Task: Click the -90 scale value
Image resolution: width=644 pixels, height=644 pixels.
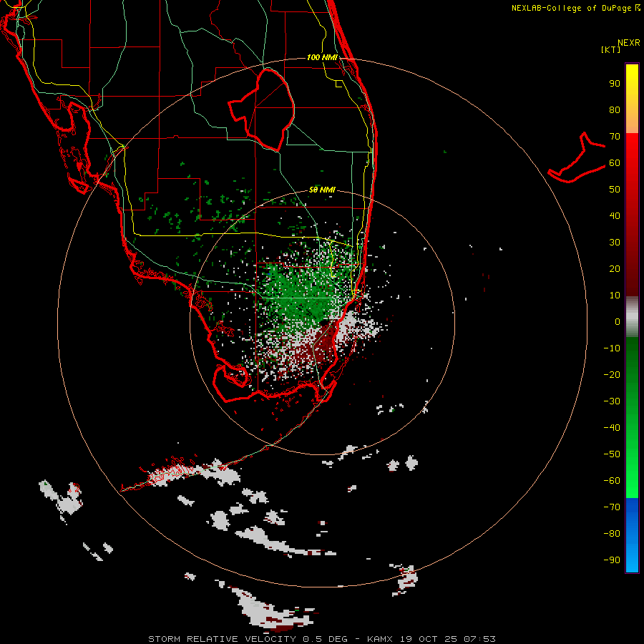Action: (x=612, y=560)
